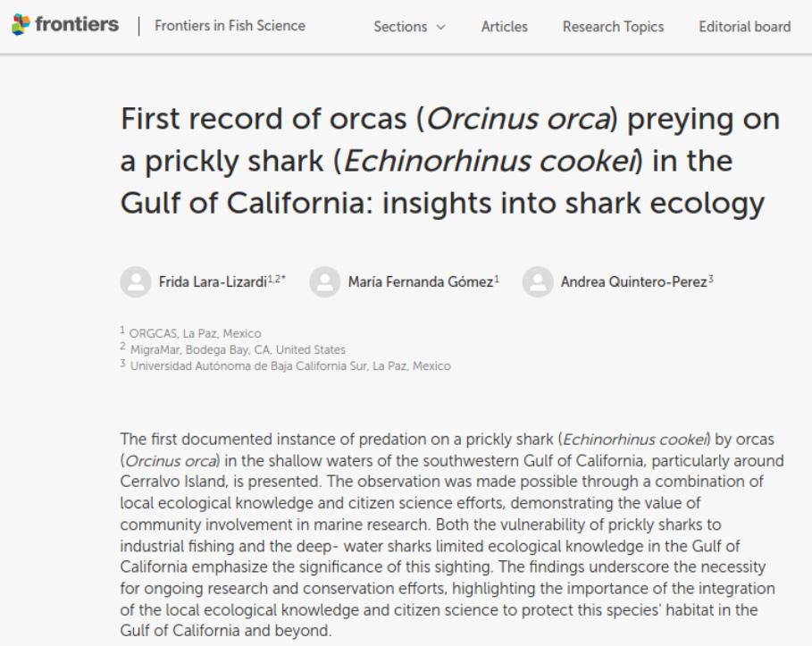Click Frida Lara-Lizardi's avatar icon
Screen dimensions: 812x646
135,281
